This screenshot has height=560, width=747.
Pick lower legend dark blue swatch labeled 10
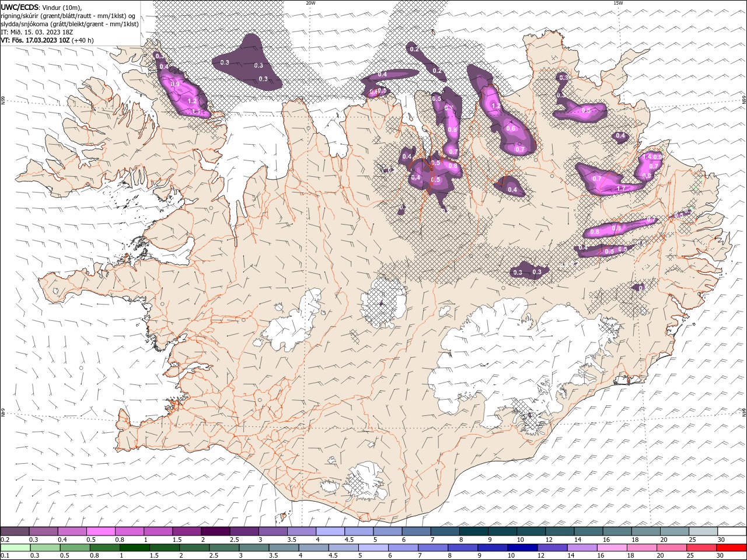(x=522, y=548)
